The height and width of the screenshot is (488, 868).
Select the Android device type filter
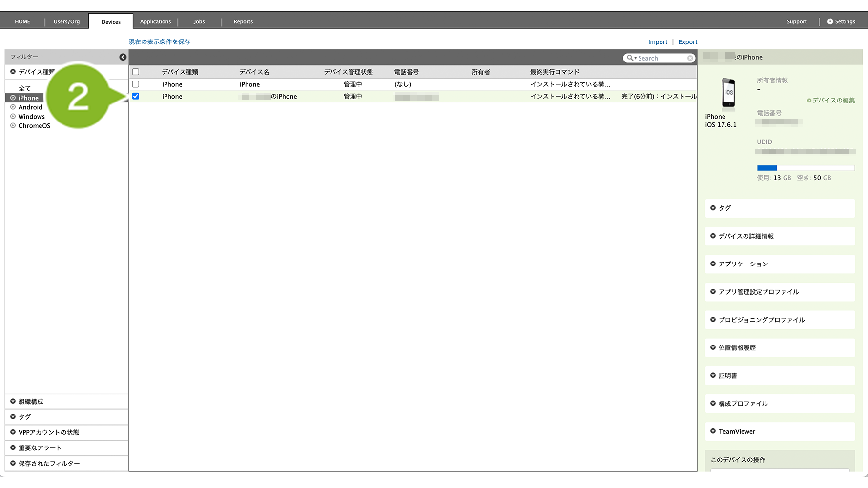pos(30,107)
